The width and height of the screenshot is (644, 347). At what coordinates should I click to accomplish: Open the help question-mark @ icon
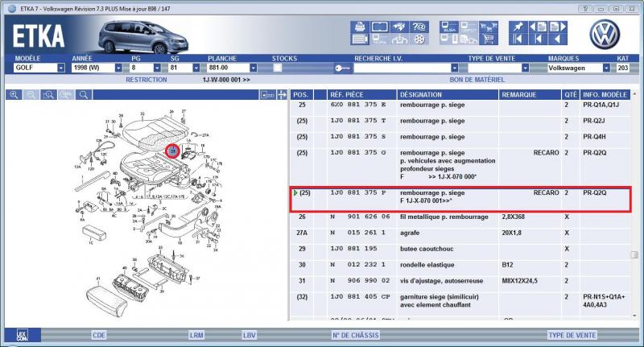pos(419,27)
